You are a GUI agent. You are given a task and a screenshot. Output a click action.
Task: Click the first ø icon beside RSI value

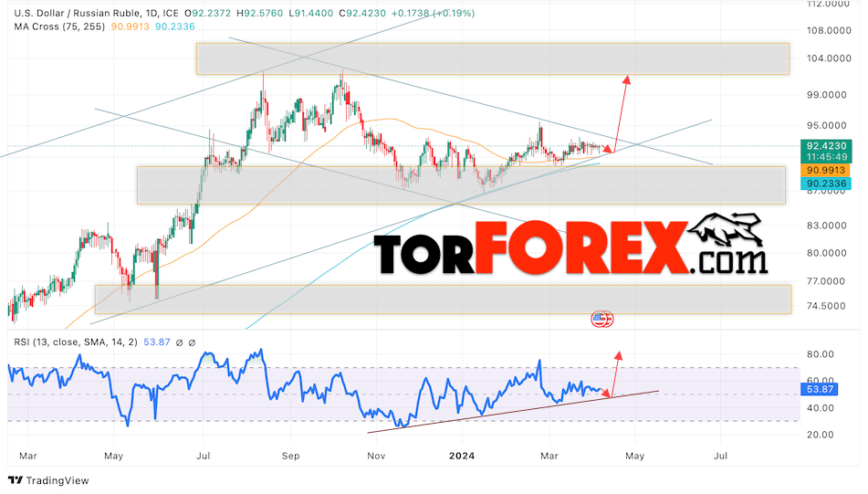pyautogui.click(x=179, y=342)
